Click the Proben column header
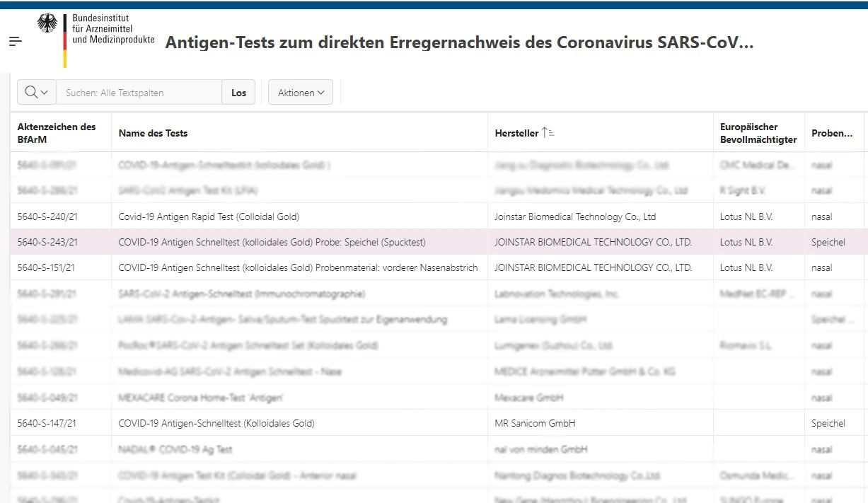The image size is (868, 503). pos(831,133)
